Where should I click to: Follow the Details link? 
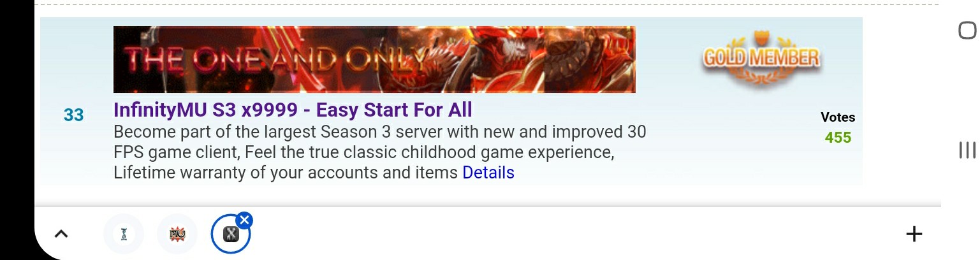click(488, 173)
